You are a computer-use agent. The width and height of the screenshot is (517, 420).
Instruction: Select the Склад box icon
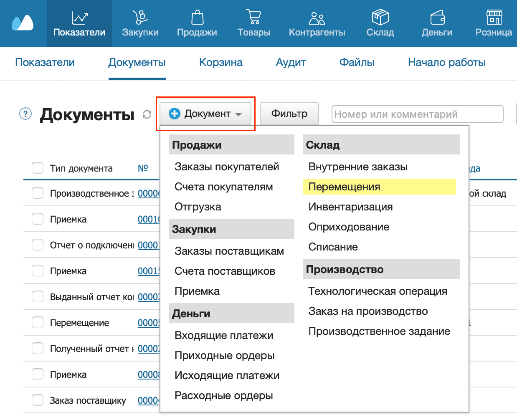379,18
